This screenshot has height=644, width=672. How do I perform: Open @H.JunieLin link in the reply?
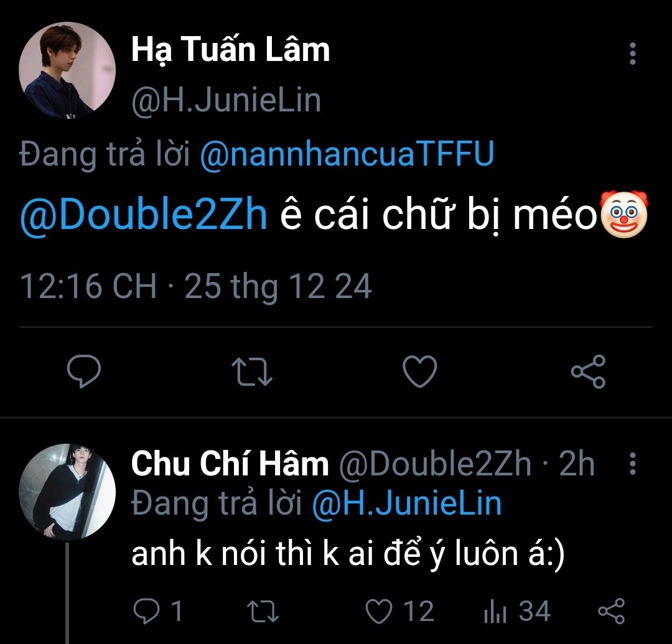tap(406, 503)
